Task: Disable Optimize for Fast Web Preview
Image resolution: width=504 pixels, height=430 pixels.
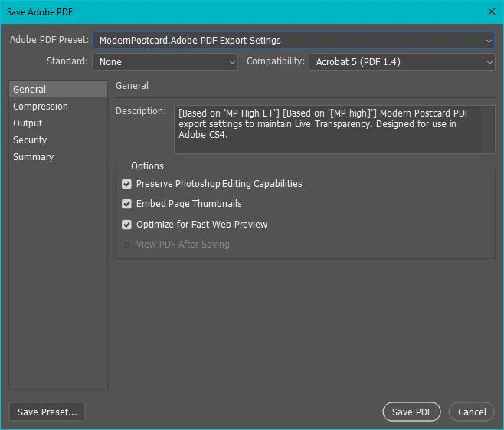Action: 127,225
